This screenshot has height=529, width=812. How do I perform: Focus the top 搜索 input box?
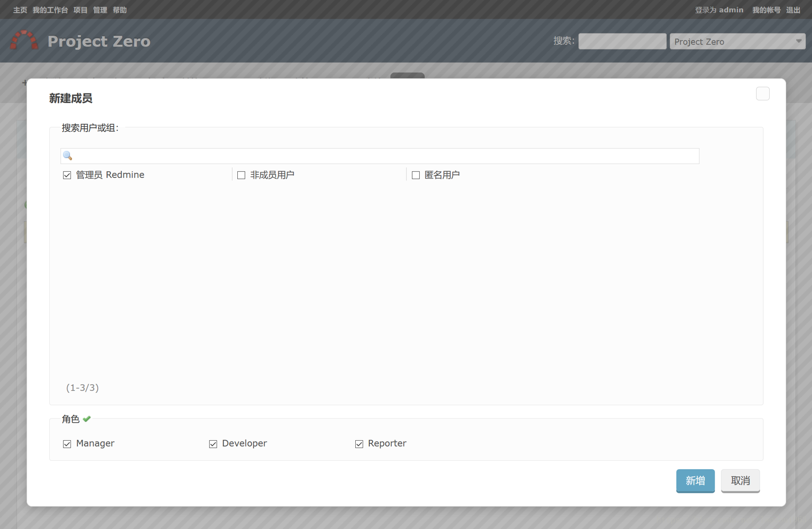(622, 41)
